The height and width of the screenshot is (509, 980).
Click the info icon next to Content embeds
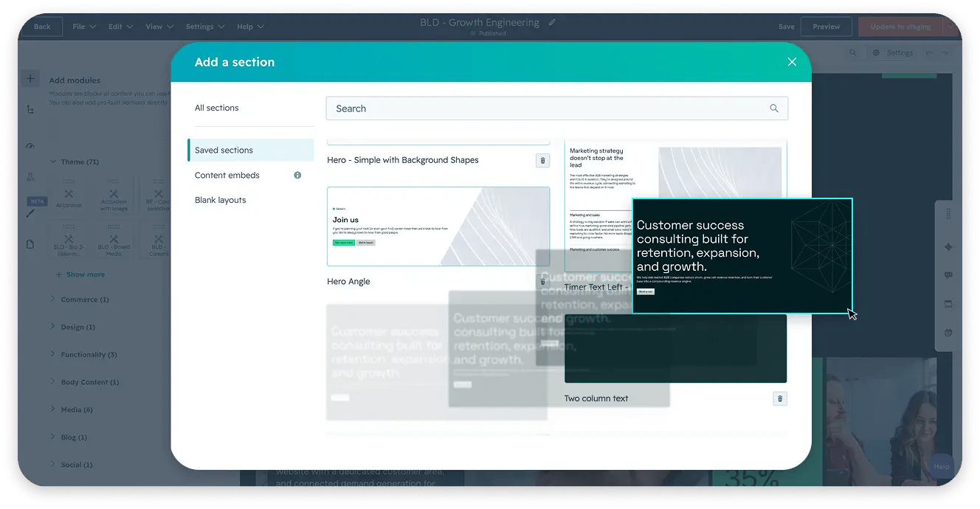(x=297, y=175)
